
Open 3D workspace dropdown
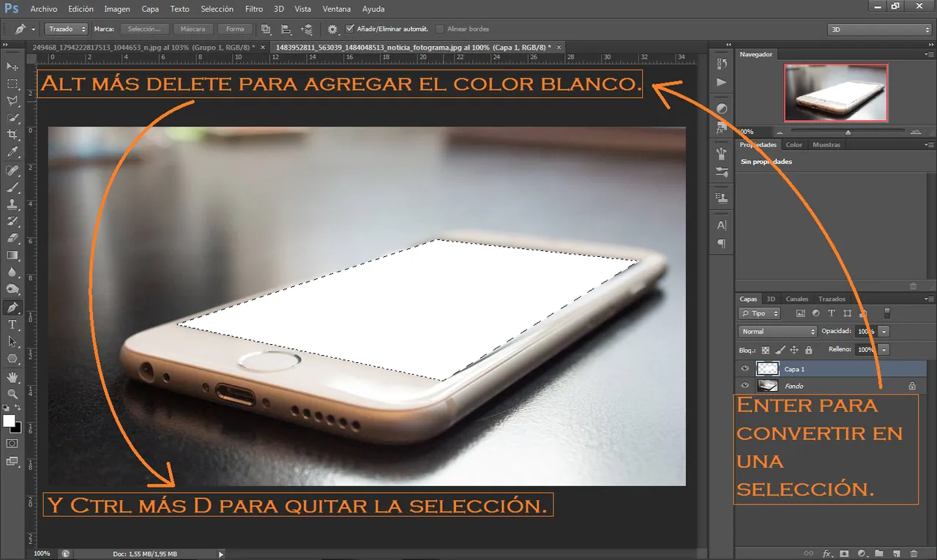pyautogui.click(x=880, y=29)
